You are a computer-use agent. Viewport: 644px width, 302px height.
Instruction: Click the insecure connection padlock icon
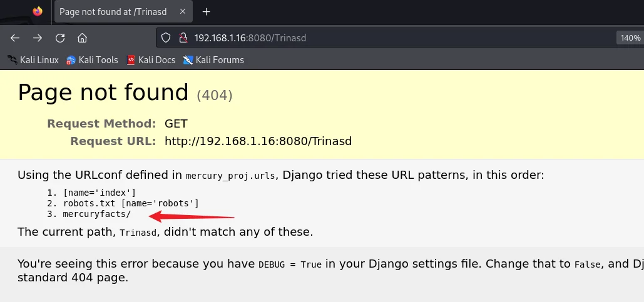183,38
